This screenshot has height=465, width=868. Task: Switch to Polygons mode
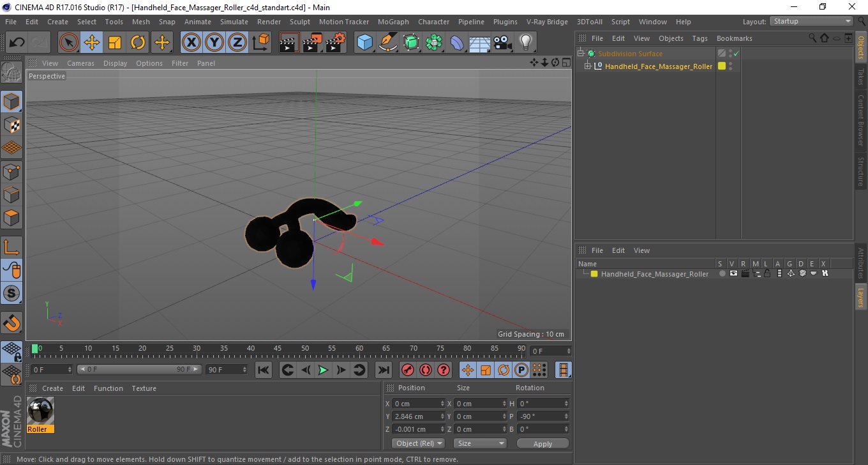coord(12,217)
